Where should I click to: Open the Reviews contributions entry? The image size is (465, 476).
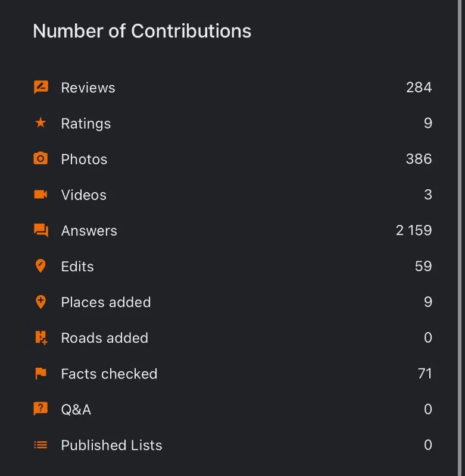[88, 88]
